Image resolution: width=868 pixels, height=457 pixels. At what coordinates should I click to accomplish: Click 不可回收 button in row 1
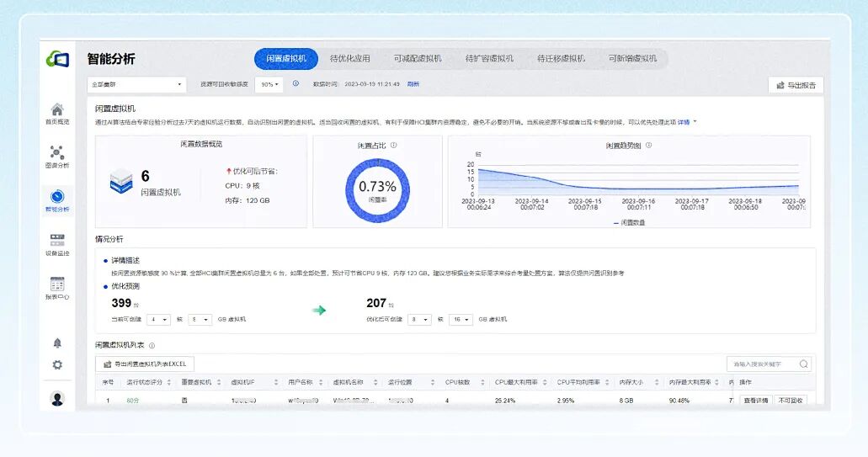click(791, 400)
